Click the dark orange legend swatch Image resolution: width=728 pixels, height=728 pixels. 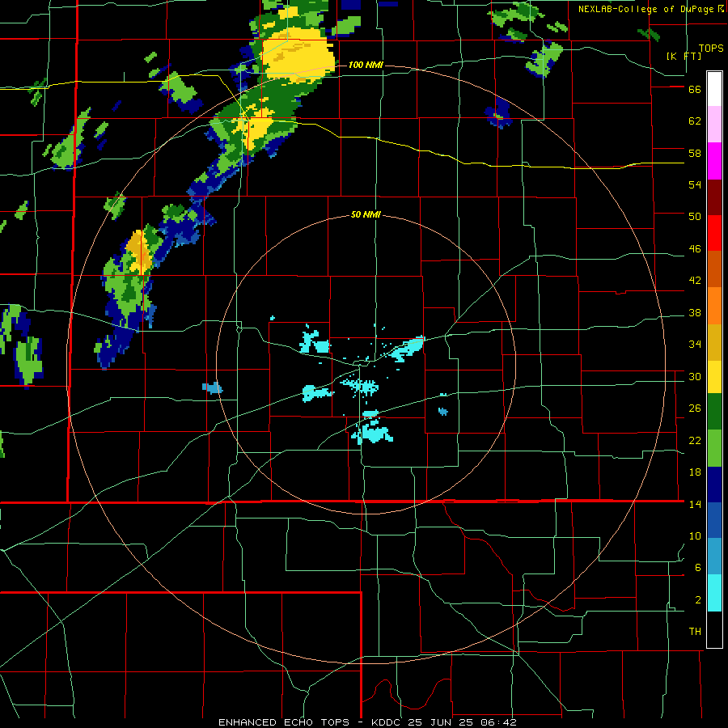click(x=714, y=269)
